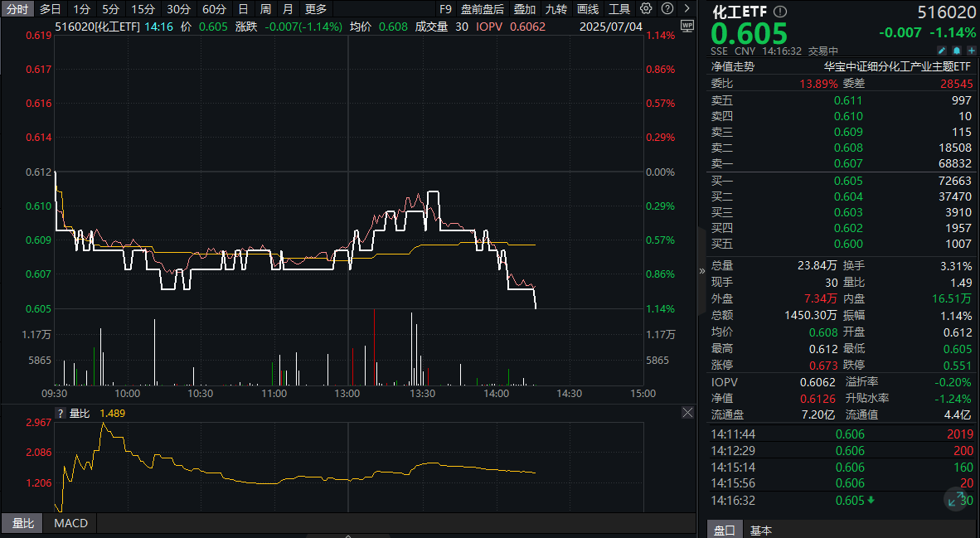
Task: Open the settings gear in the toolbar
Action: click(x=646, y=8)
